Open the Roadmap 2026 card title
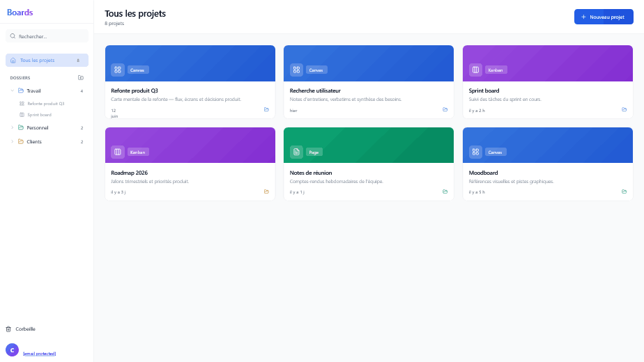 pyautogui.click(x=130, y=173)
